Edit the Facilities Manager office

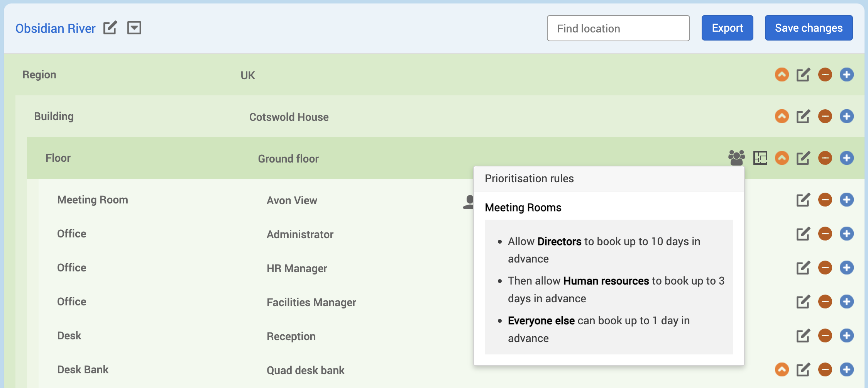[803, 302]
